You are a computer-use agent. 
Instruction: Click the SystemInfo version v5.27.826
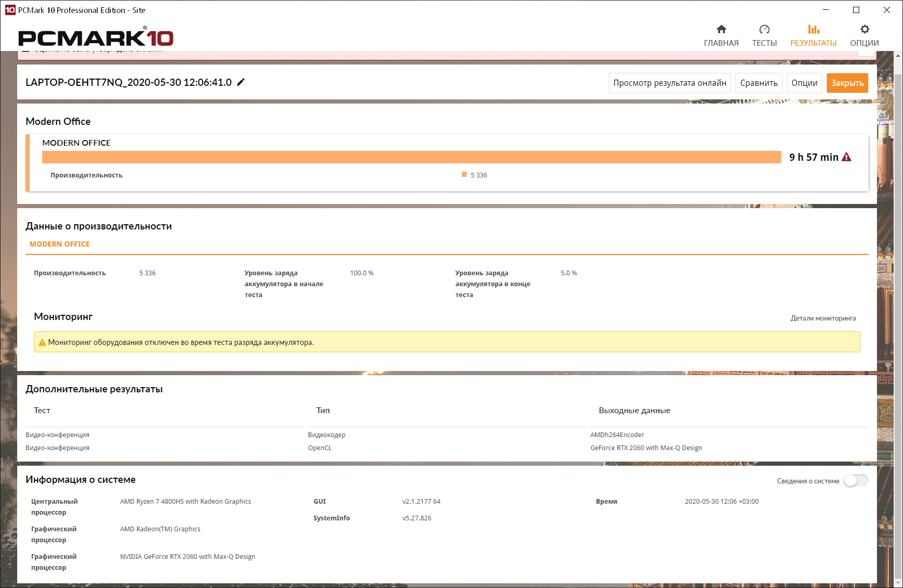coord(417,518)
